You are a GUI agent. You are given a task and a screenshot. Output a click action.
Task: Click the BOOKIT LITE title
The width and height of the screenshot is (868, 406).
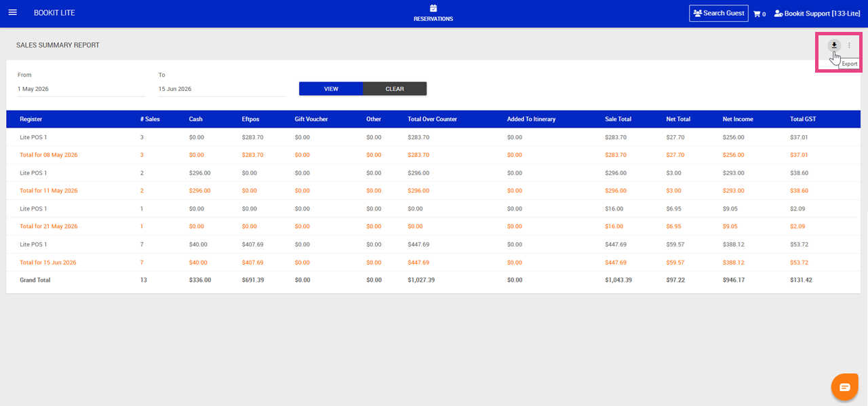(54, 13)
